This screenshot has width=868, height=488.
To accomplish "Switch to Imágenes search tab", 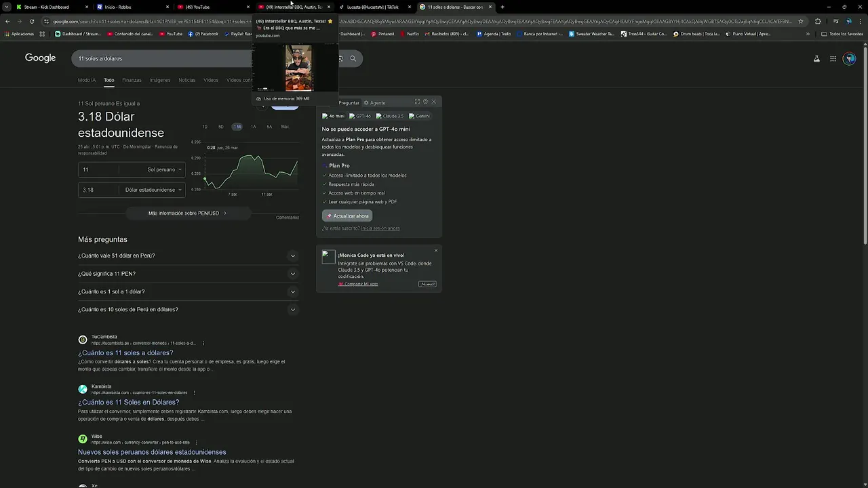I will 160,80.
